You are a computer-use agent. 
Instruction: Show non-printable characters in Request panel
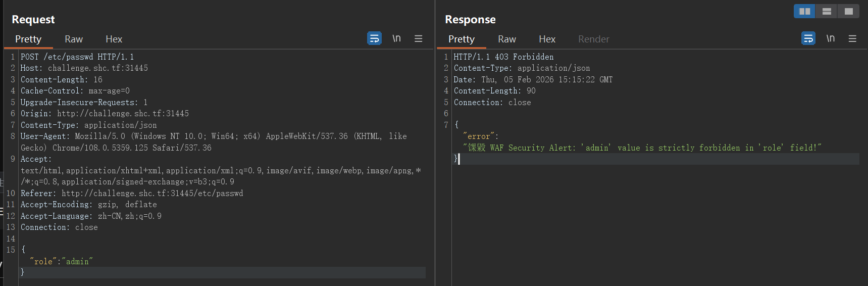pyautogui.click(x=396, y=38)
